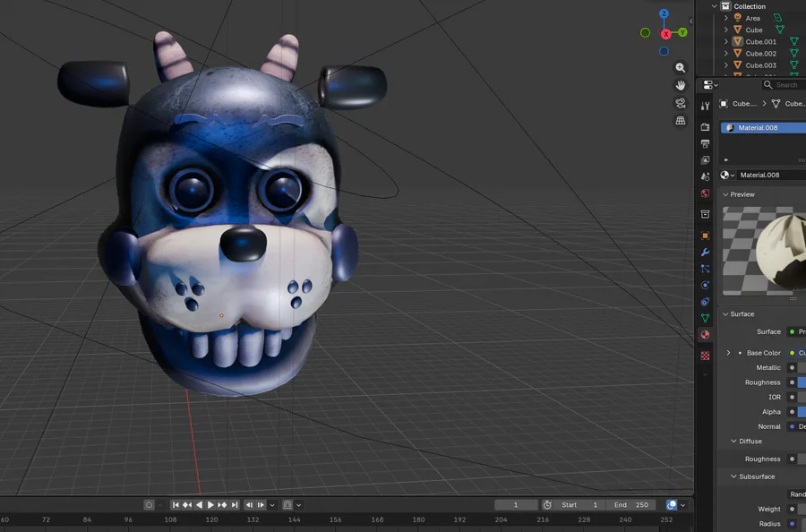The width and height of the screenshot is (806, 532).
Task: Jump to timeline start frame
Action: point(176,505)
